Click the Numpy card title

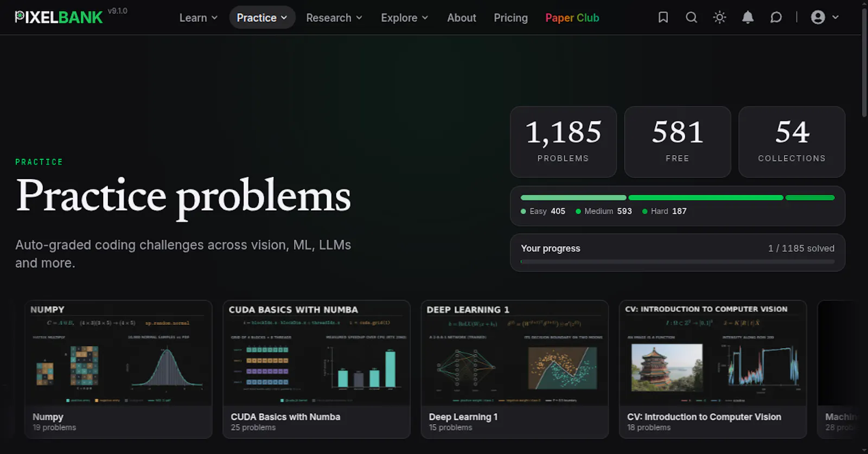click(48, 417)
